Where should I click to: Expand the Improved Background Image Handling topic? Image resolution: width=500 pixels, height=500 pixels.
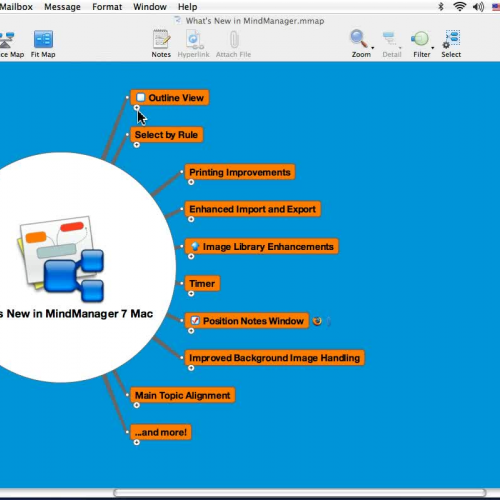pos(191,368)
